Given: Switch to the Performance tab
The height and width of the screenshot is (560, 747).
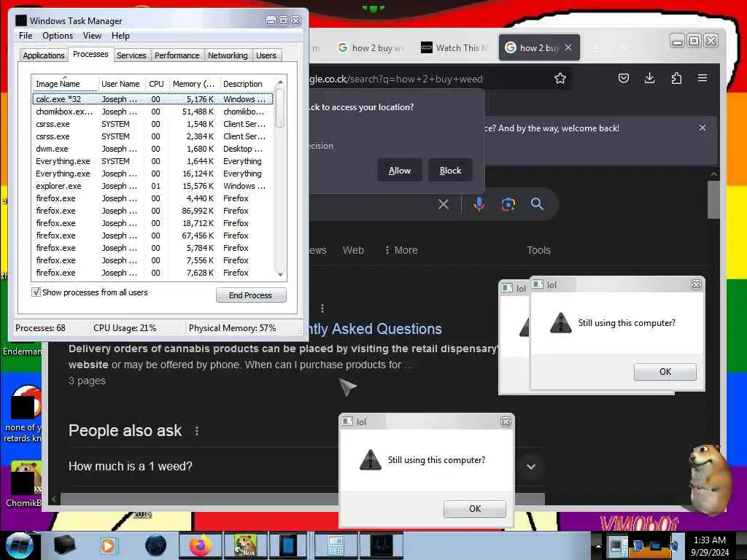Looking at the screenshot, I should click(x=177, y=55).
